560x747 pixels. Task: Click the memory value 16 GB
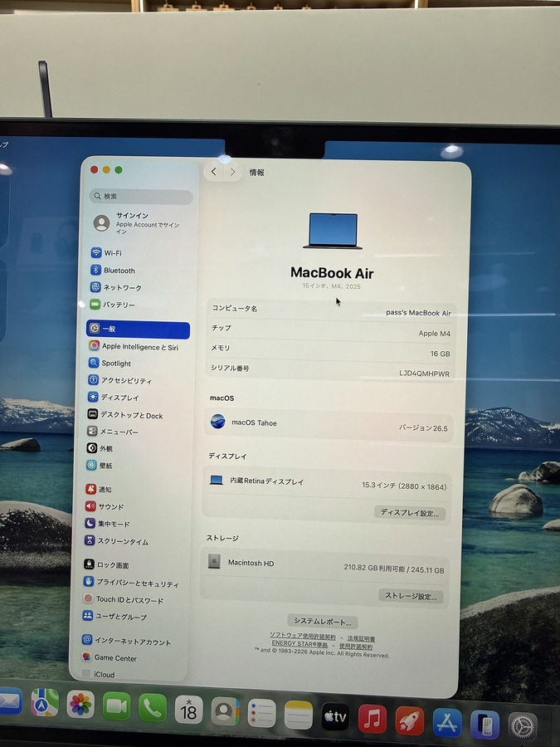pyautogui.click(x=440, y=354)
